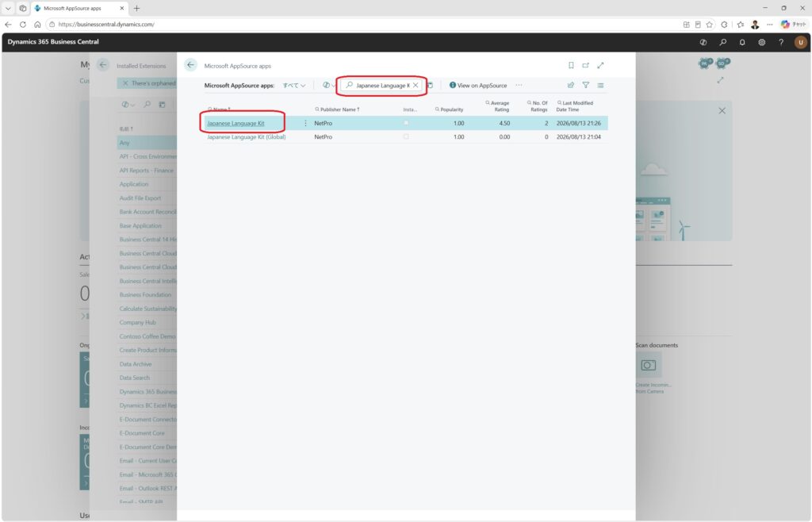
Task: Open search in Installed Extensions list
Action: [x=147, y=105]
